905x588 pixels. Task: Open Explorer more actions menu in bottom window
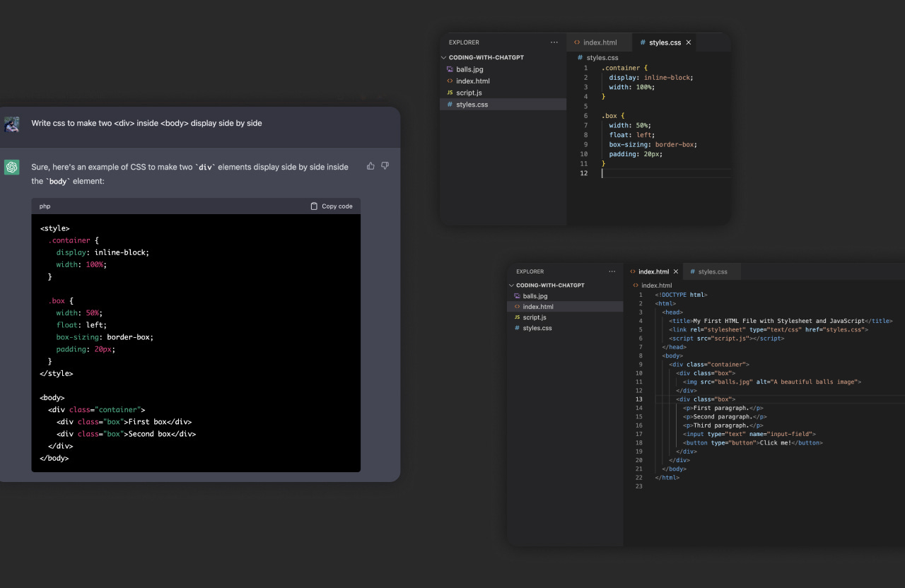coord(612,271)
